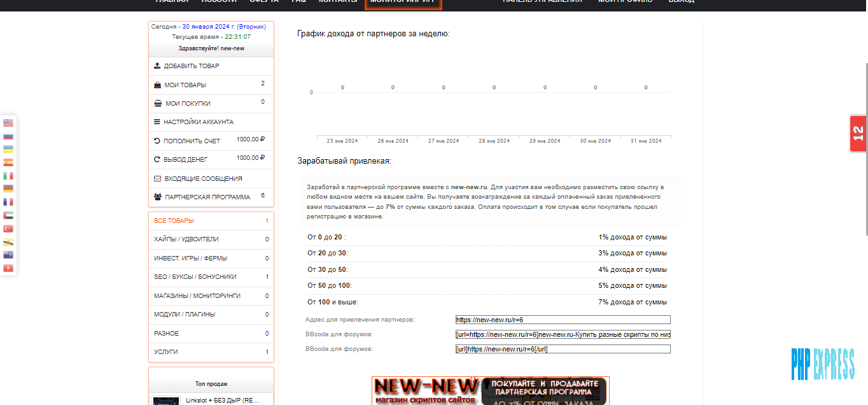Switch language with the Italian flag

coord(8,176)
